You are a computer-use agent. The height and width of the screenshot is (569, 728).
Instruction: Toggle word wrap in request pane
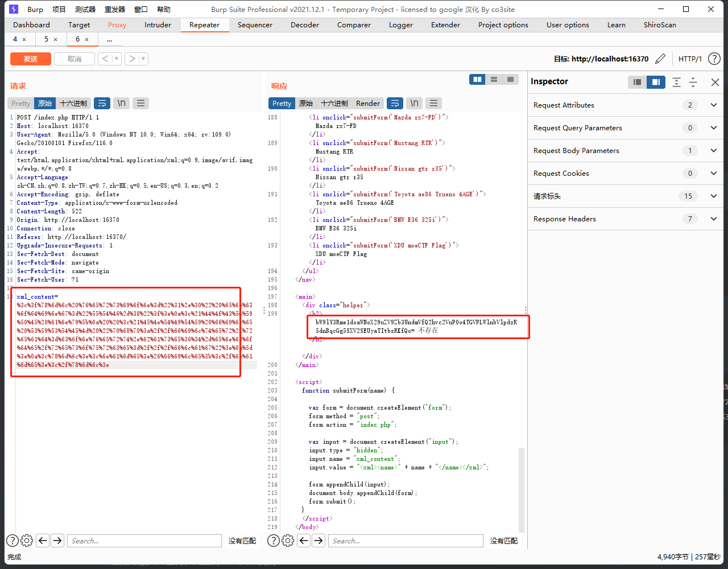[102, 103]
